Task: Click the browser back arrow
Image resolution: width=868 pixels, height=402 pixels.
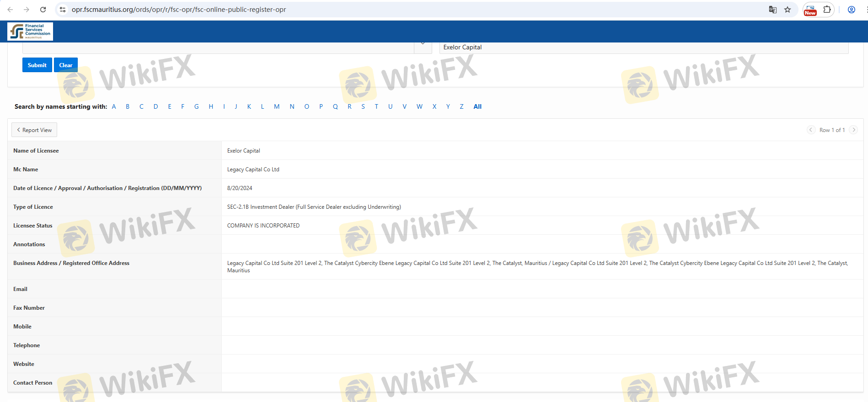Action: tap(10, 10)
